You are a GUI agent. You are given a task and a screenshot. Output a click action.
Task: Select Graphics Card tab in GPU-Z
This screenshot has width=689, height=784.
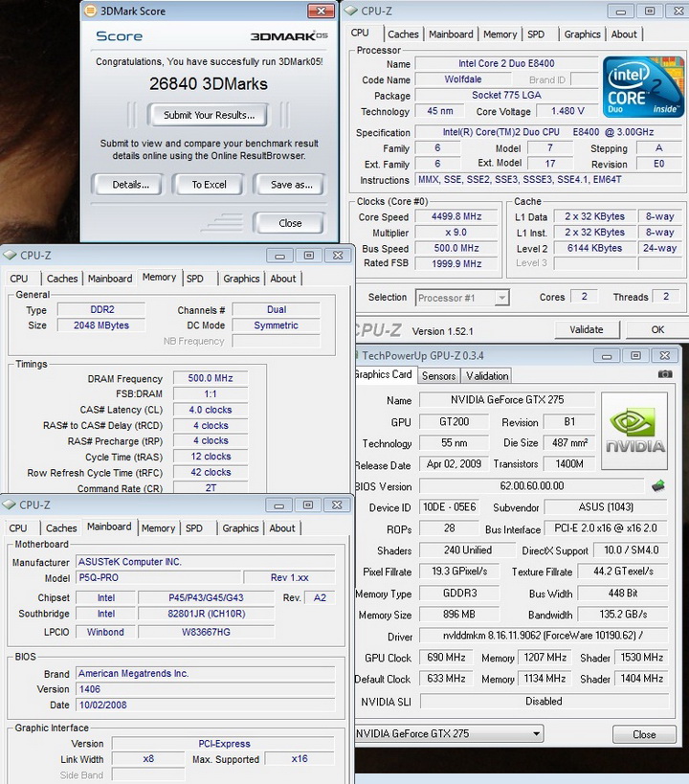(384, 374)
